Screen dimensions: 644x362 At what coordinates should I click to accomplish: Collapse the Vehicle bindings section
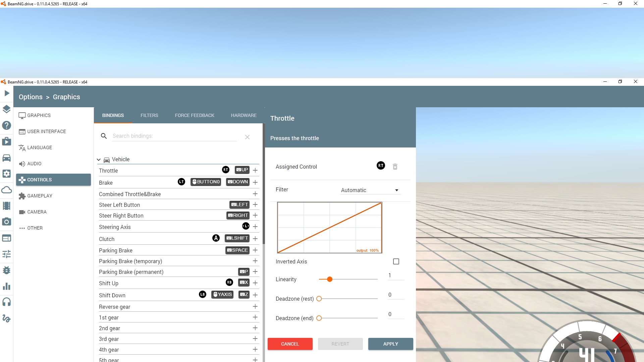(99, 160)
